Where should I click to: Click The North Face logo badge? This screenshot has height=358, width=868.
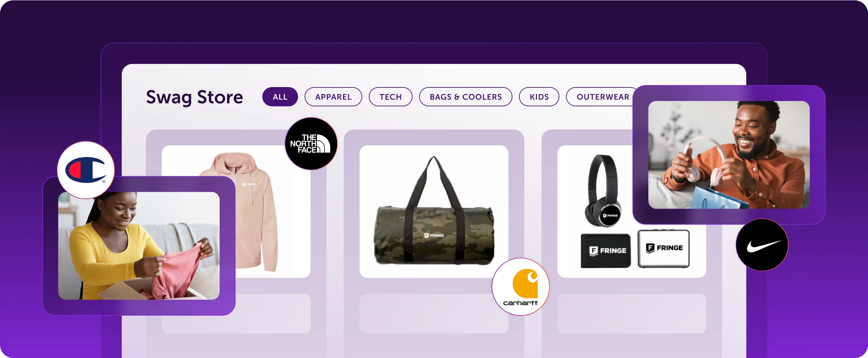[x=311, y=143]
